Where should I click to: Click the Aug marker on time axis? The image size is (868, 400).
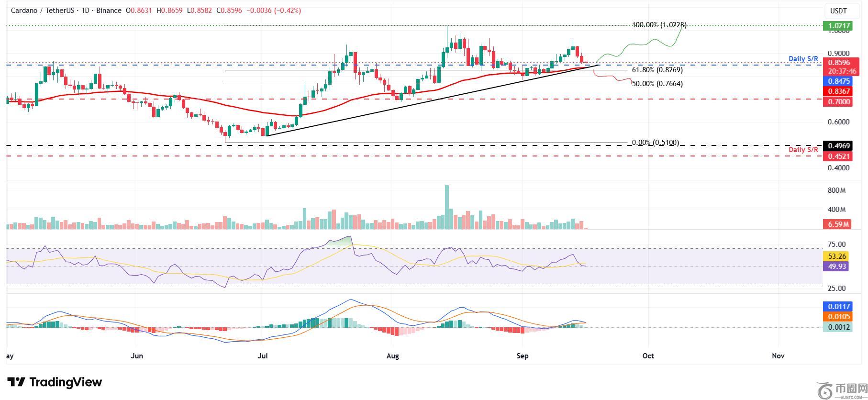[x=392, y=356]
